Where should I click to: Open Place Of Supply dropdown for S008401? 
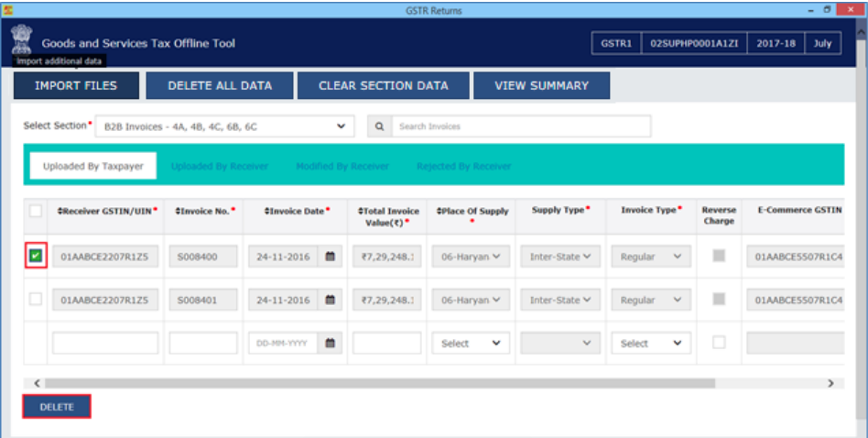[471, 300]
